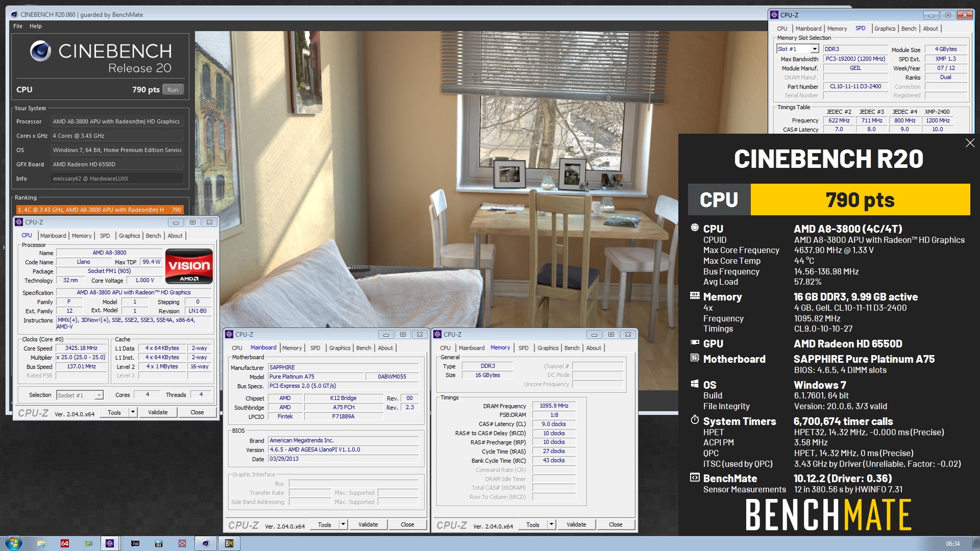Click Max Core Frequency 4637.90 MHz value
Viewport: 980px width, 551px height.
pyautogui.click(x=834, y=250)
